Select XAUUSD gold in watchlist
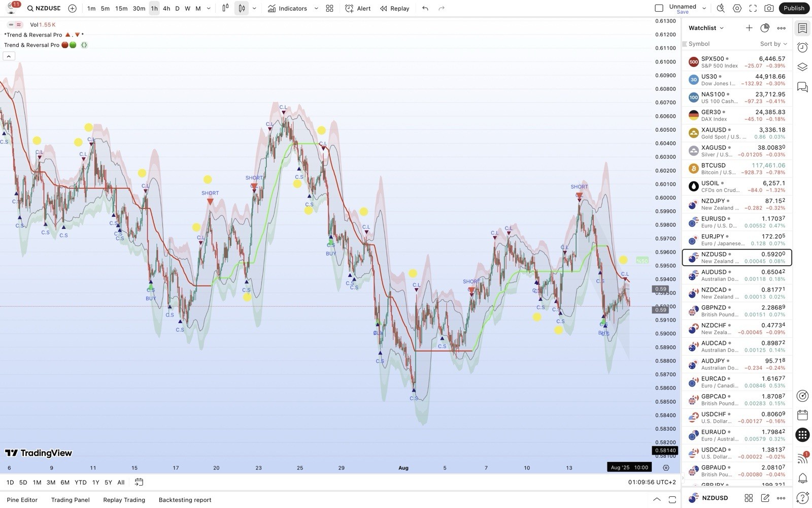Image resolution: width=812 pixels, height=508 pixels. point(737,133)
